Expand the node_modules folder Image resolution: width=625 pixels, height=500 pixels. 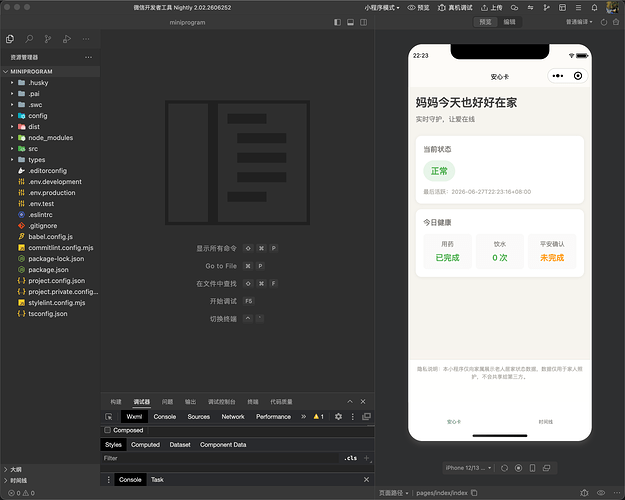click(50, 138)
